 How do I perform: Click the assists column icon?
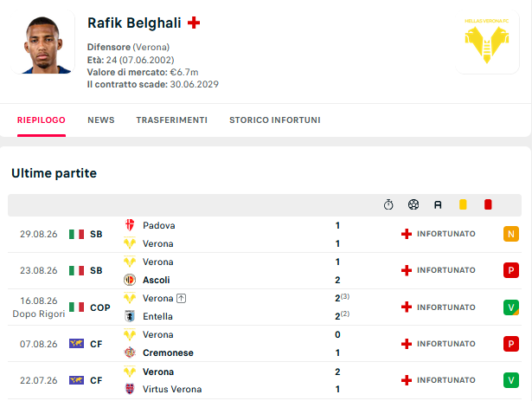coord(438,204)
